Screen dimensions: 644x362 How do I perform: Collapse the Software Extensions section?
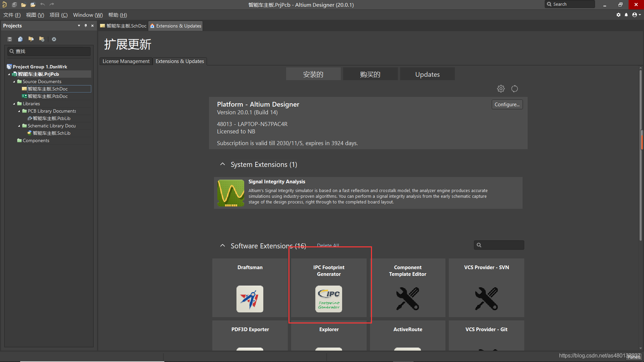222,245
